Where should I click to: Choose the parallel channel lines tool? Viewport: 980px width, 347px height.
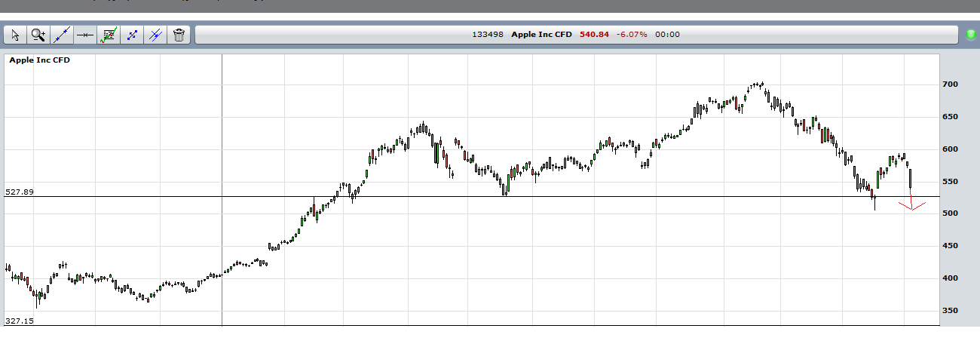pos(155,35)
